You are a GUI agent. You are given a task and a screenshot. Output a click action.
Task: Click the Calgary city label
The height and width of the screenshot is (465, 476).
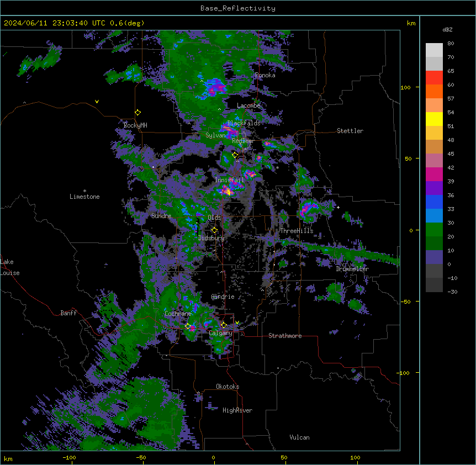pos(221,333)
